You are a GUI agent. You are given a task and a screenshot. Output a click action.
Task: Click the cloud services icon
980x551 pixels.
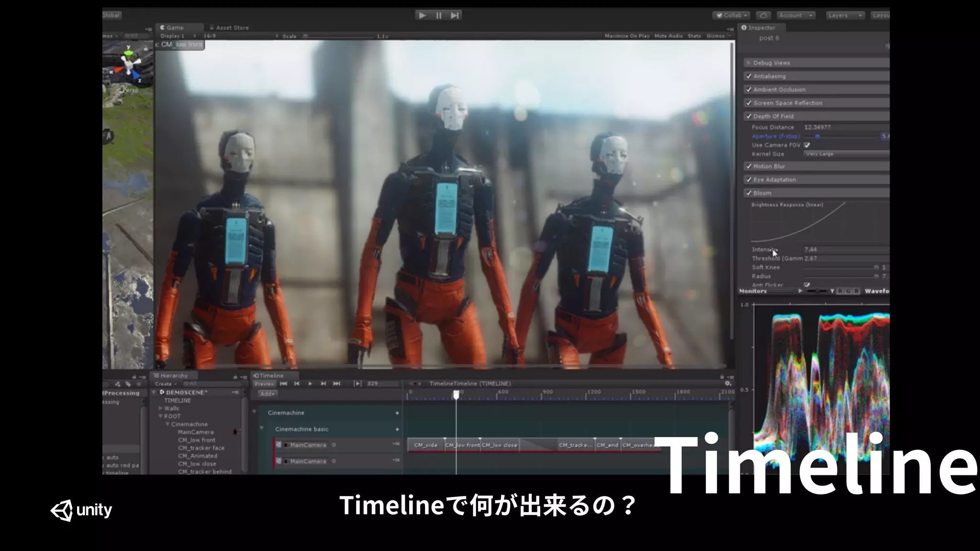(764, 15)
